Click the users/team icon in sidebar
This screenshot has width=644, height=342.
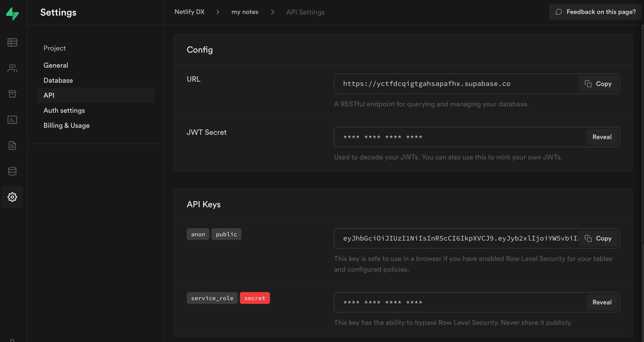click(x=12, y=68)
